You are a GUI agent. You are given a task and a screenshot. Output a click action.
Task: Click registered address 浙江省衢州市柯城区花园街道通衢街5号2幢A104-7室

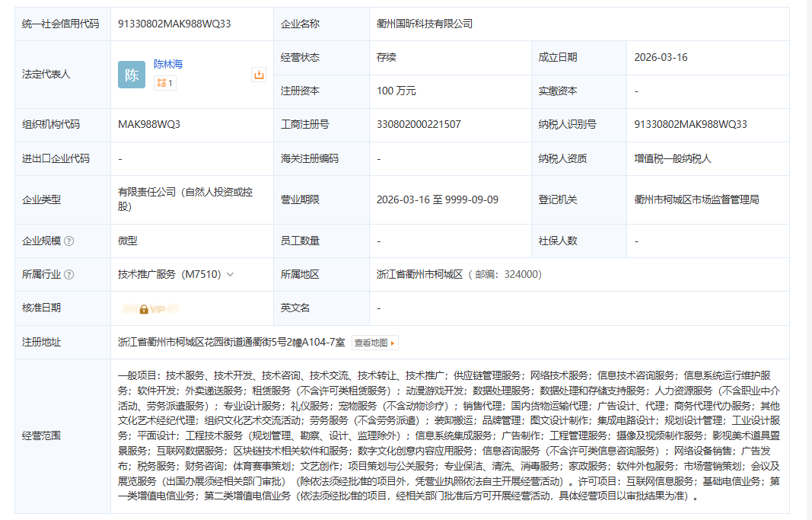[231, 343]
